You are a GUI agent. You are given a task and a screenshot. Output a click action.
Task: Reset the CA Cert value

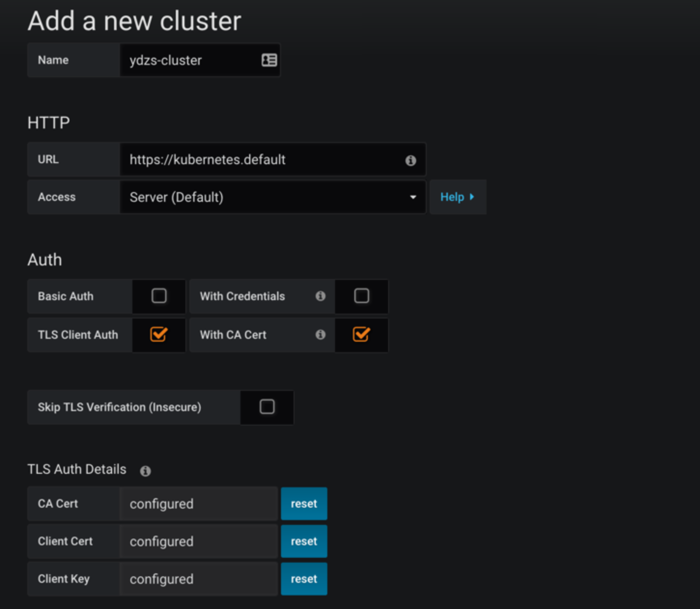click(x=304, y=503)
